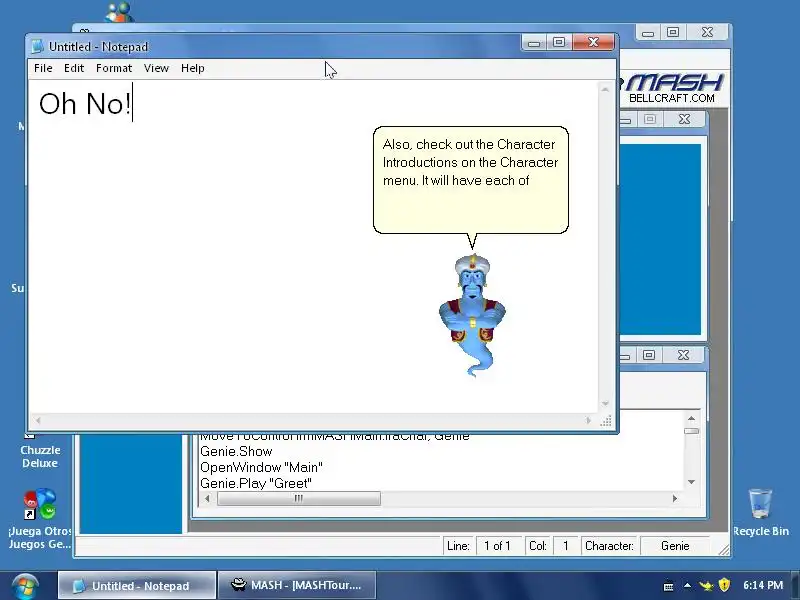This screenshot has width=800, height=600.
Task: Close the upper MASH child window
Action: (x=685, y=119)
